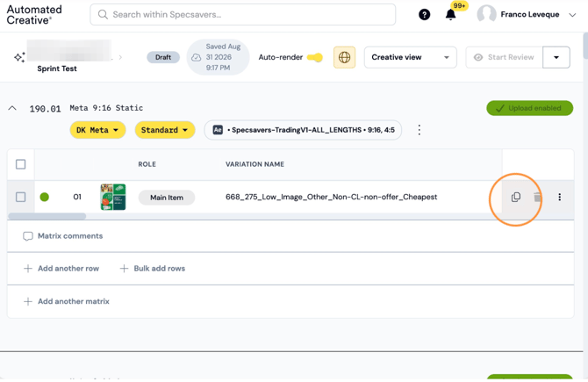Expand the user menu chevron beside Franco Leveque

point(572,15)
